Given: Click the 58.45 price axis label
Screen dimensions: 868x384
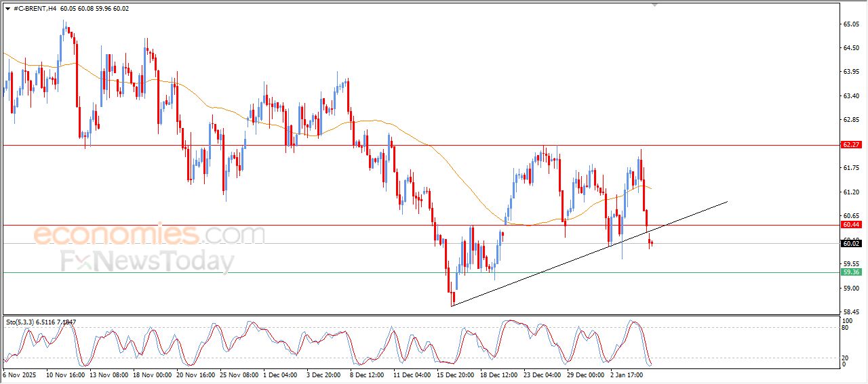Looking at the screenshot, I should [851, 312].
